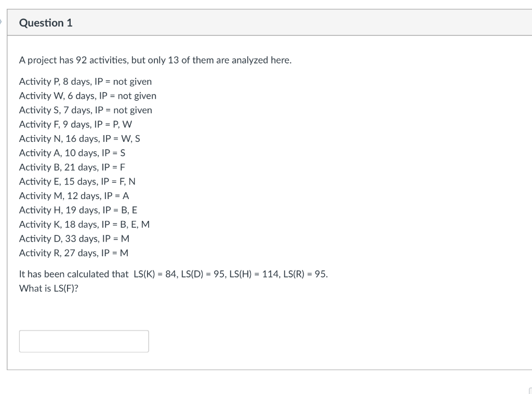Click inside the answer input box

[84, 341]
